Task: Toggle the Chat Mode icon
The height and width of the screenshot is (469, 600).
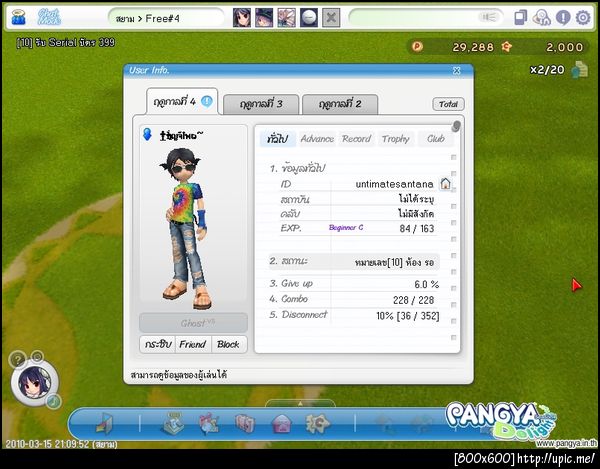Action: (x=49, y=17)
